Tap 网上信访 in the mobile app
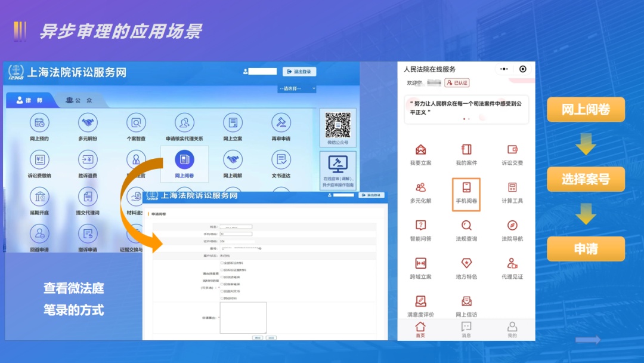 pos(466,306)
